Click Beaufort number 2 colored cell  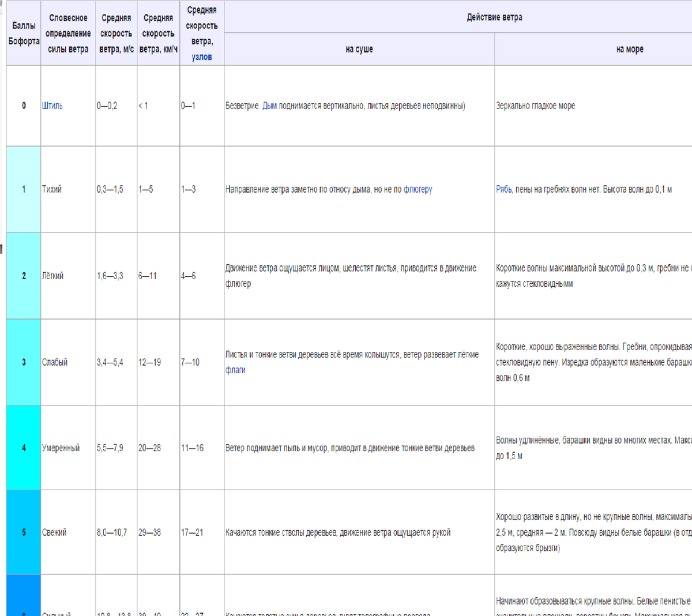(x=24, y=276)
